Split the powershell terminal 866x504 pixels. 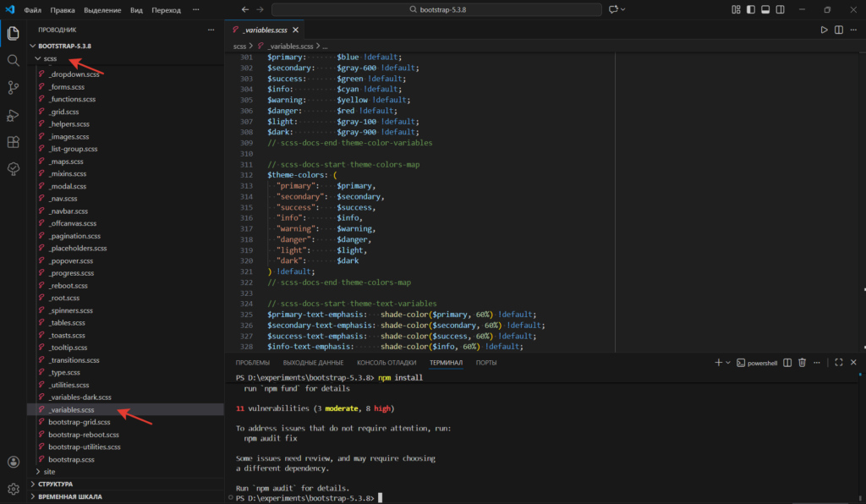787,362
